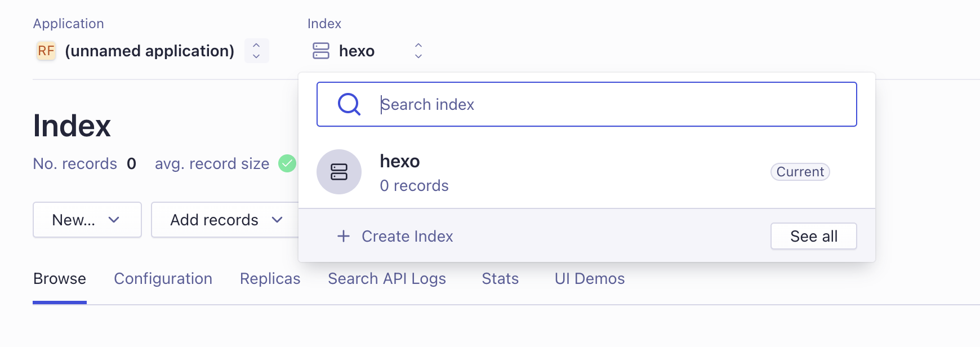Click the database icon next to hexo index name
This screenshot has width=980, height=347.
click(x=320, y=51)
